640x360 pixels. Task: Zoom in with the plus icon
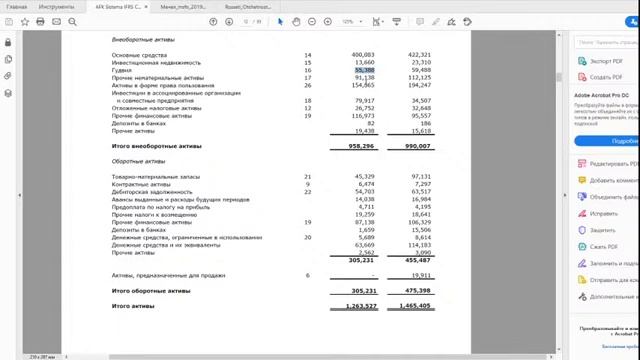click(328, 22)
